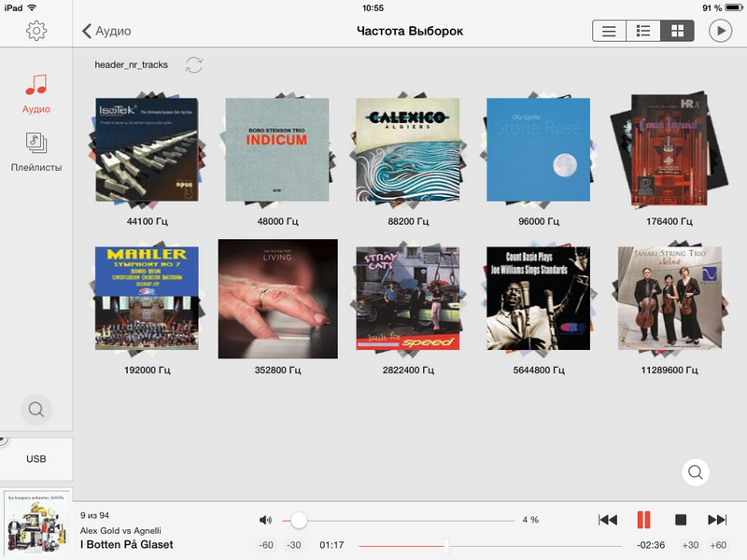Open Плейлисты in the sidebar
Viewport: 747px width, 560px height.
tap(36, 152)
